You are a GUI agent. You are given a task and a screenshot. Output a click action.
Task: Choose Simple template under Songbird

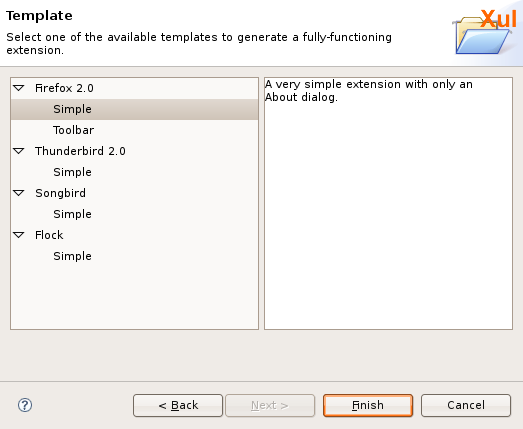tap(72, 214)
